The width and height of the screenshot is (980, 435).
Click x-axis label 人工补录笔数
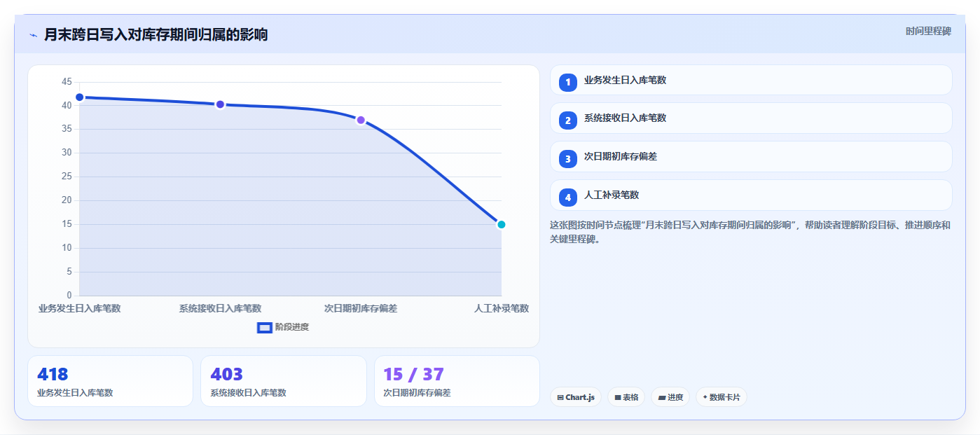tap(502, 308)
